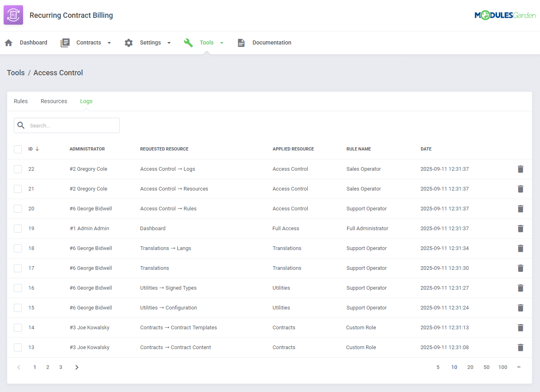Expand the Contracts dropdown arrow
Image resolution: width=540 pixels, height=392 pixels.
click(109, 43)
